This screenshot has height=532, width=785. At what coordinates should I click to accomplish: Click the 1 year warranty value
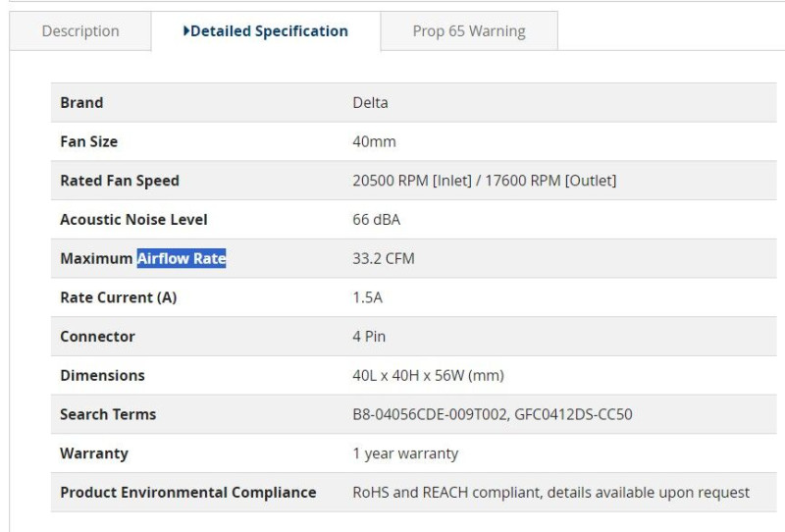click(405, 453)
